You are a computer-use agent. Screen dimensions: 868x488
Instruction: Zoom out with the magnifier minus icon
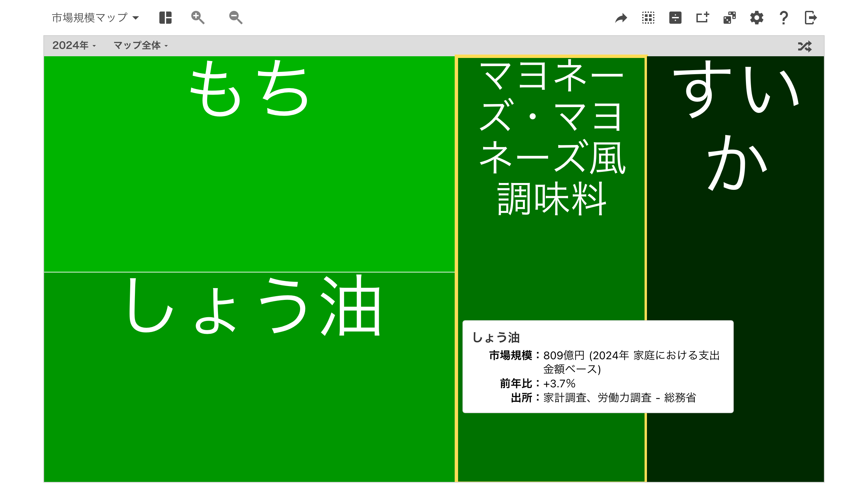(236, 18)
